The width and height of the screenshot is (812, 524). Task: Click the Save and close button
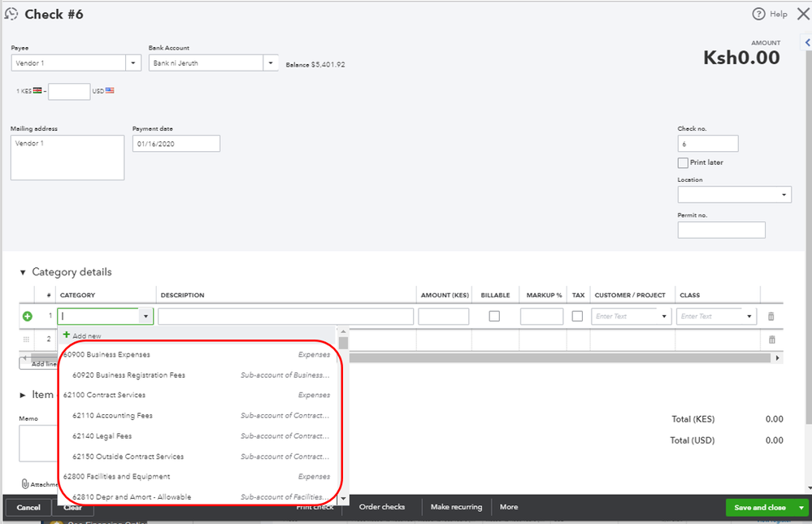click(x=760, y=508)
